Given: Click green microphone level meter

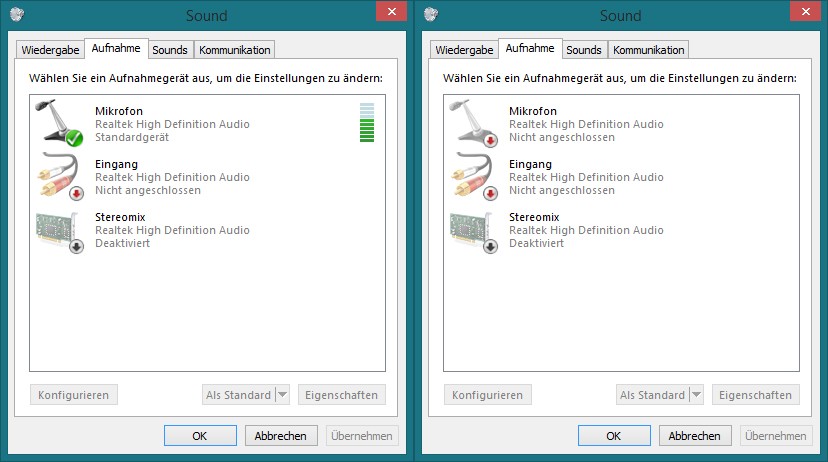Looking at the screenshot, I should coord(366,122).
